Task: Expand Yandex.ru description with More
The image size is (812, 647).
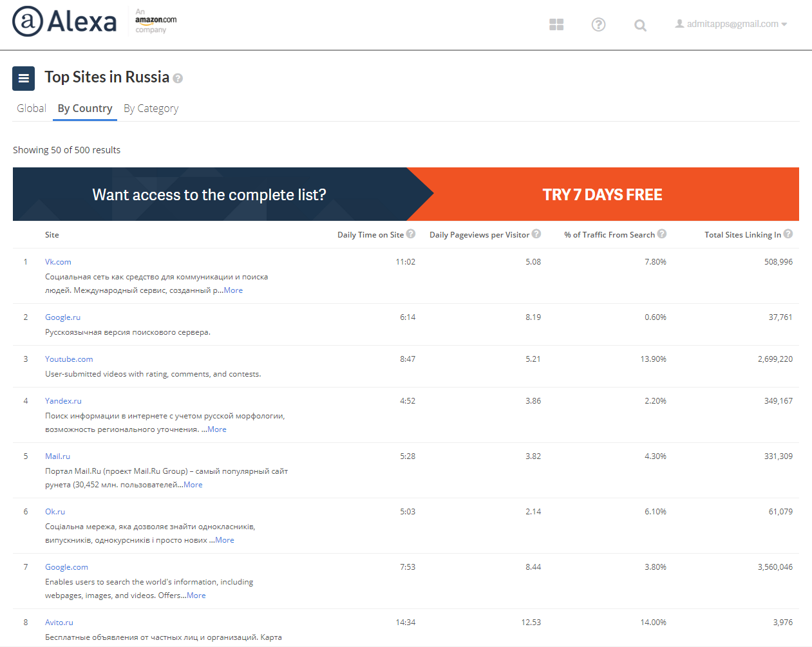Action: tap(217, 429)
